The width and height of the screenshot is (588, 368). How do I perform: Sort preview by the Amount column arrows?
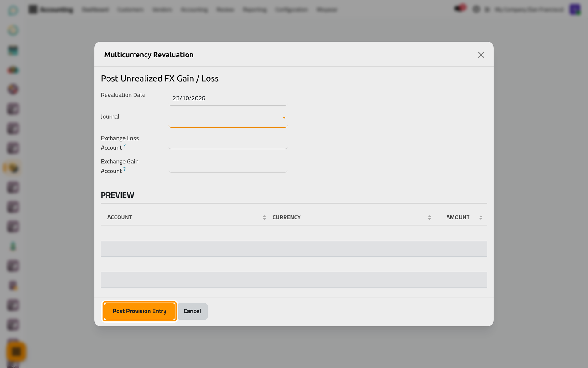click(481, 217)
